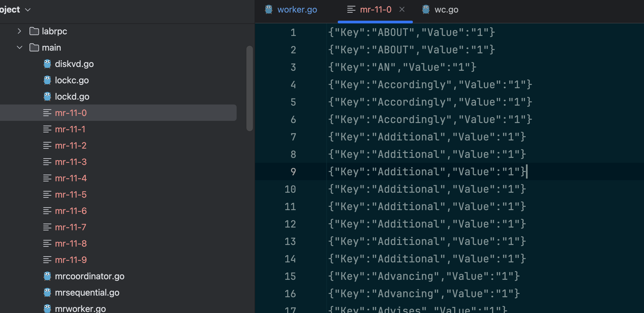Open the Project view dropdown arrow
644x313 pixels.
28,10
